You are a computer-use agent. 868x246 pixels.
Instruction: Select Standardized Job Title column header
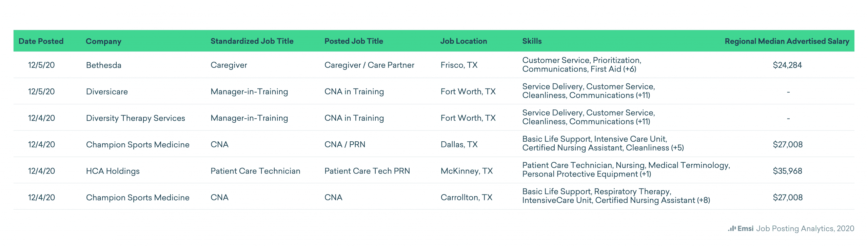[x=252, y=41]
